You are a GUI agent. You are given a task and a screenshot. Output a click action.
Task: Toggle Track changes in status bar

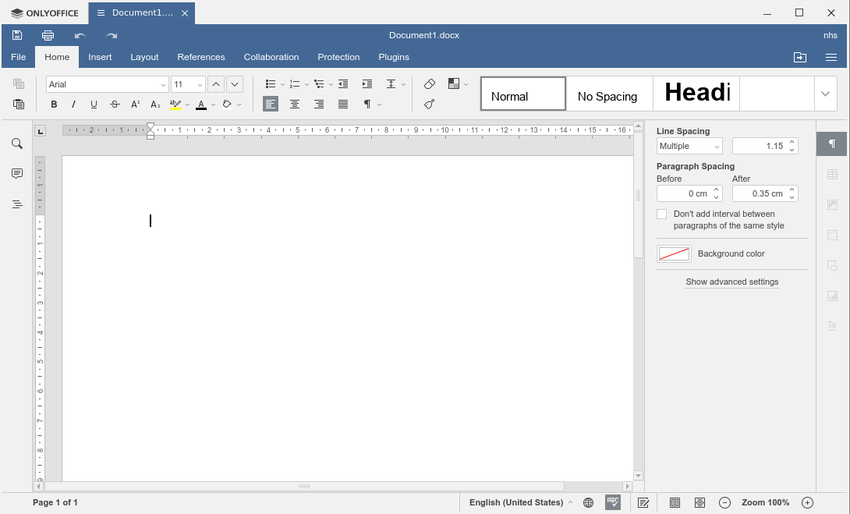point(644,502)
